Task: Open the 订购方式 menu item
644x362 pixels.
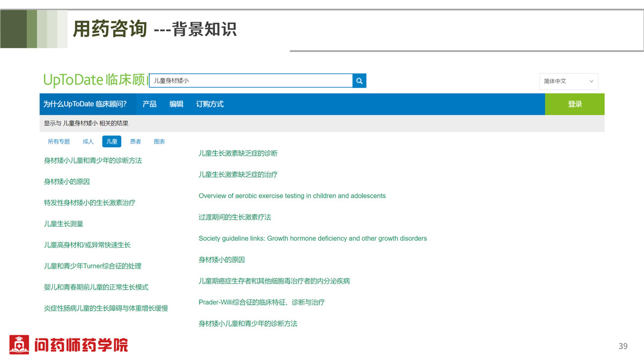Action: tap(209, 104)
